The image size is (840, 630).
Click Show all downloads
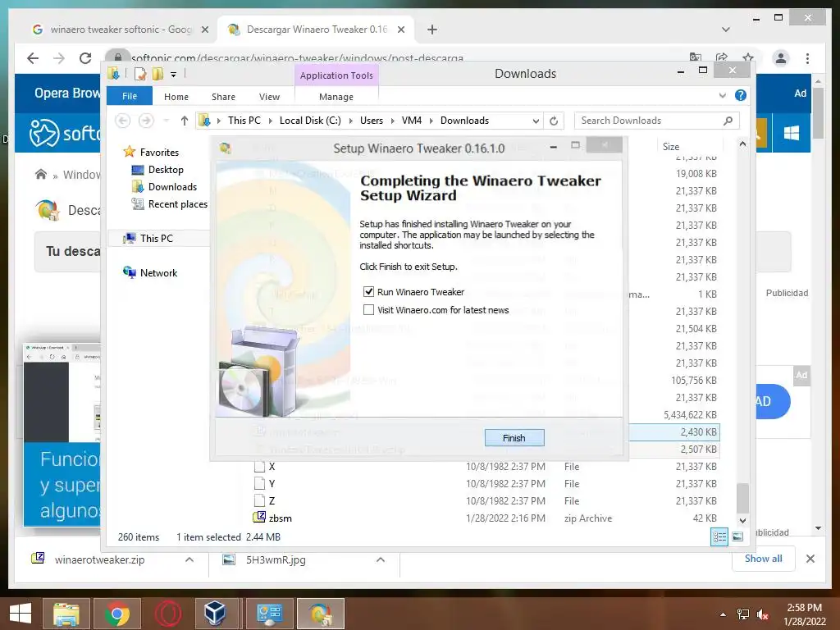tap(764, 559)
